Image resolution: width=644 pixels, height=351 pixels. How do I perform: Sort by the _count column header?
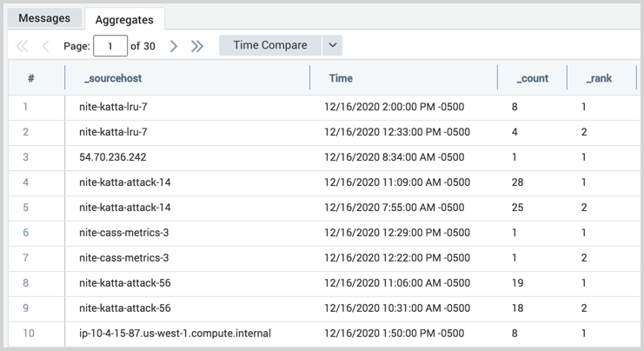[x=532, y=78]
